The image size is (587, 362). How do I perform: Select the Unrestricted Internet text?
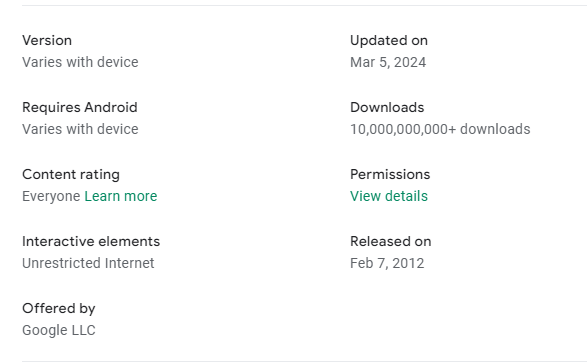(88, 263)
